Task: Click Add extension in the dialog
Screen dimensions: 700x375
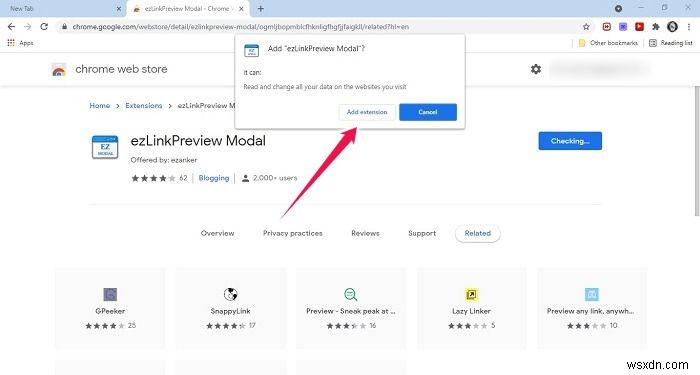Action: (x=367, y=112)
